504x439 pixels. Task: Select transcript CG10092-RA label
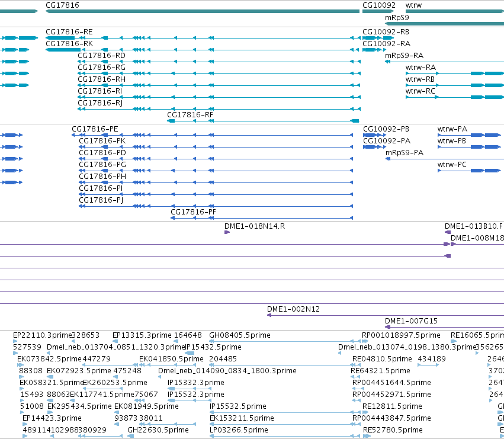click(x=386, y=44)
